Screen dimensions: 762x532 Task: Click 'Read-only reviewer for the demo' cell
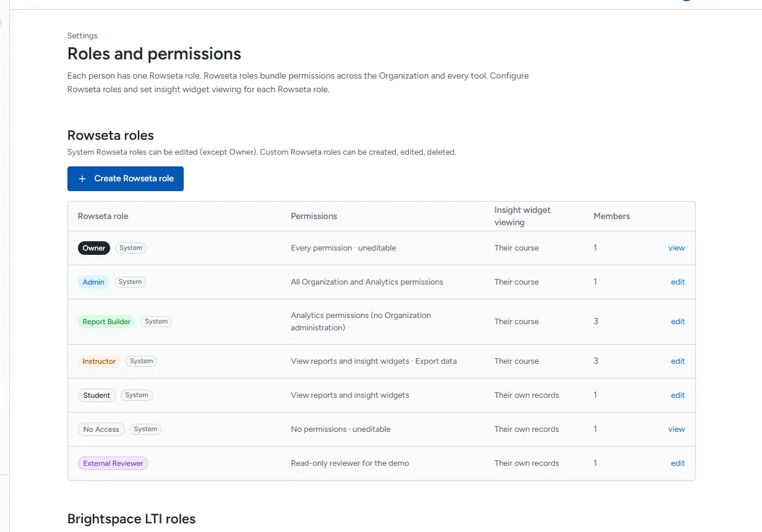pyautogui.click(x=350, y=463)
